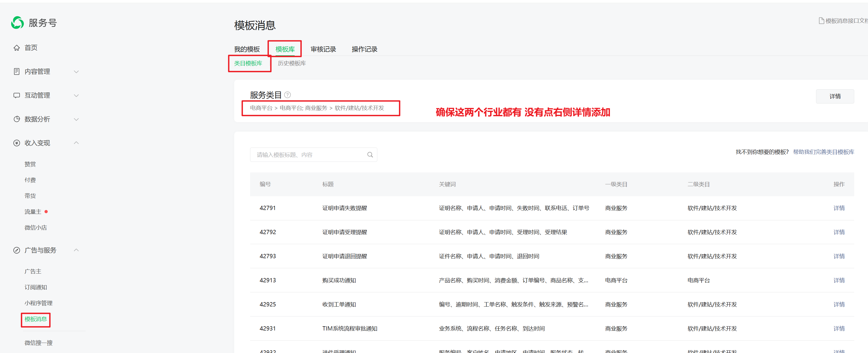Click the 首页 home icon
This screenshot has width=868, height=353.
tap(16, 48)
